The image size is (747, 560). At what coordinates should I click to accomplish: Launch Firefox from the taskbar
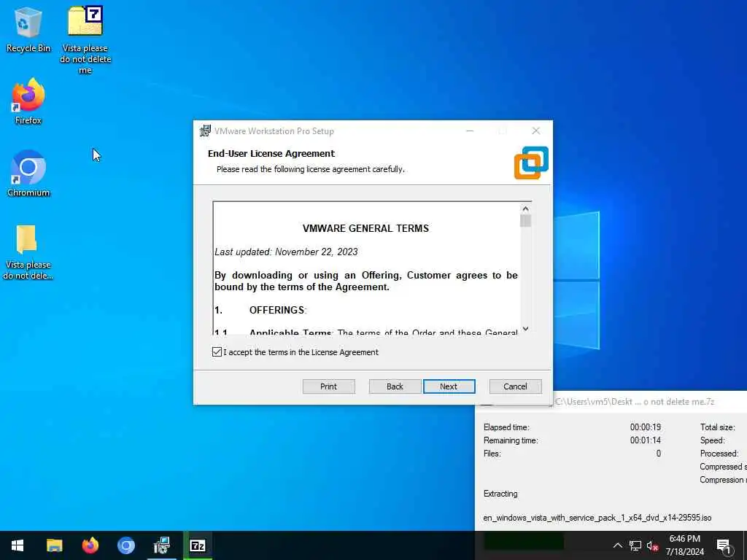tap(90, 545)
